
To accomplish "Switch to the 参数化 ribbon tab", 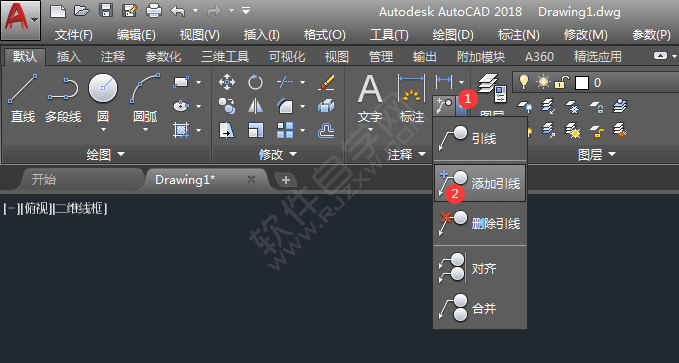I will (163, 57).
